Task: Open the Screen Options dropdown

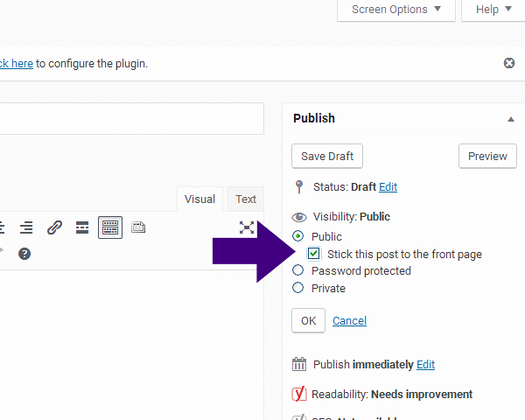Action: point(396,10)
